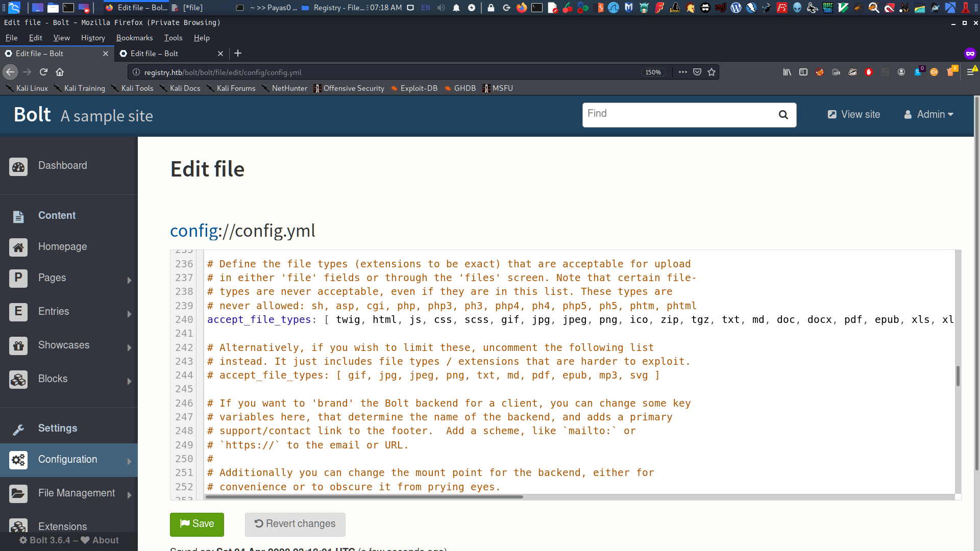Click the Showcases icon in sidebar
This screenshot has width=980, height=551.
[18, 345]
